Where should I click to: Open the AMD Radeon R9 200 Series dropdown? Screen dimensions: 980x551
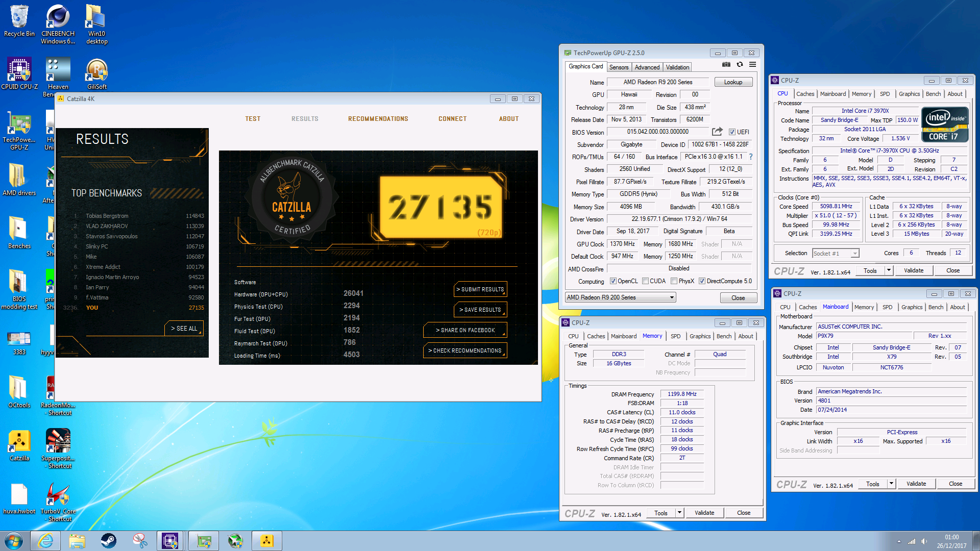tap(620, 297)
